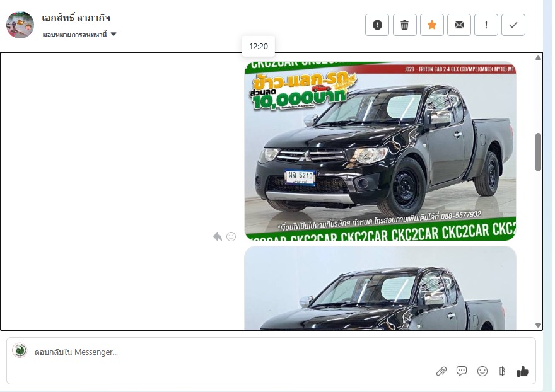Click the page avatar beside reply box

(20, 350)
